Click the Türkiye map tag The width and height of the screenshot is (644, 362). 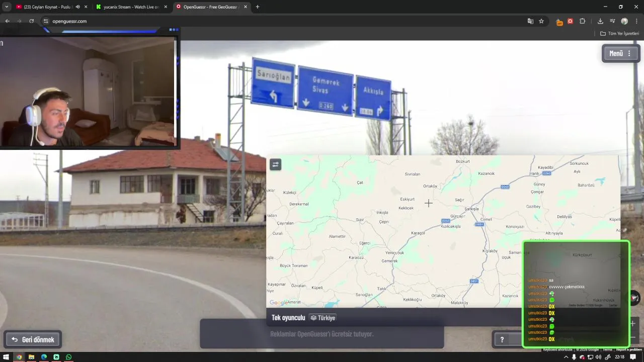(323, 318)
